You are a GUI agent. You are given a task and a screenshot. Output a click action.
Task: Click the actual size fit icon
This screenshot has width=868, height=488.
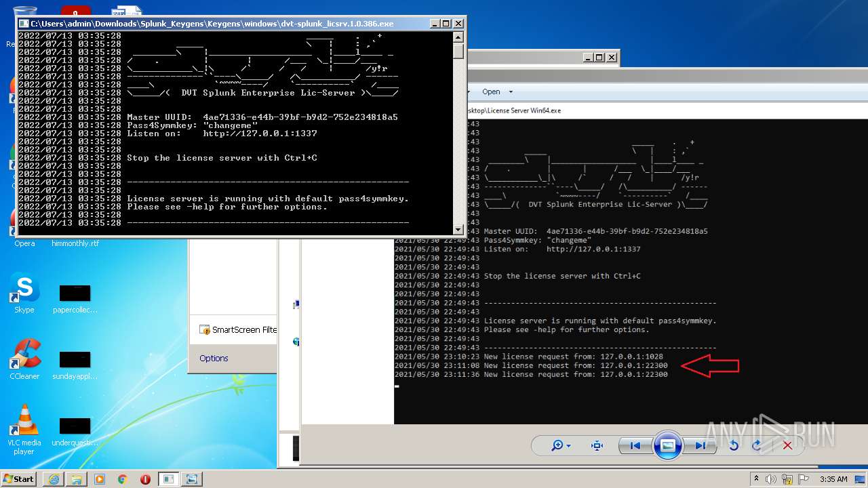pyautogui.click(x=597, y=445)
